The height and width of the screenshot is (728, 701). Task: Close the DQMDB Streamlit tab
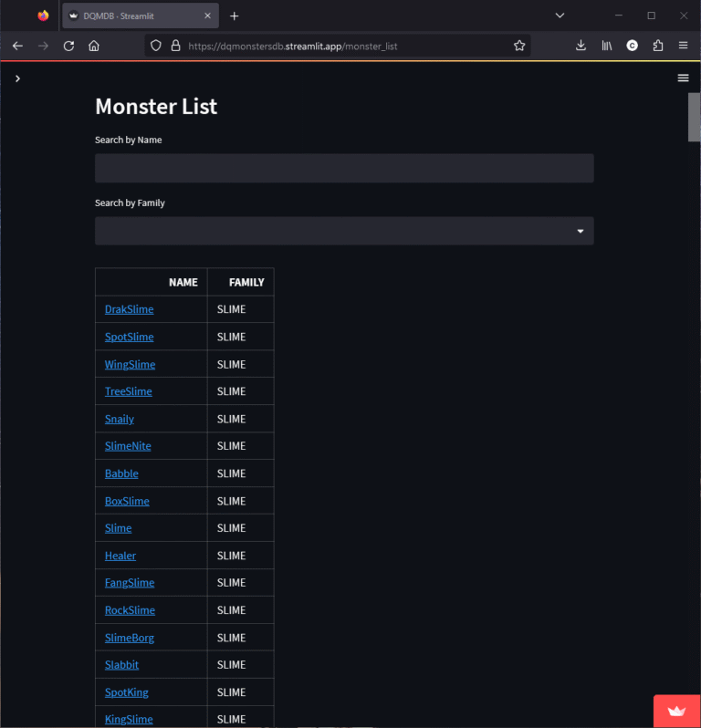pyautogui.click(x=207, y=16)
